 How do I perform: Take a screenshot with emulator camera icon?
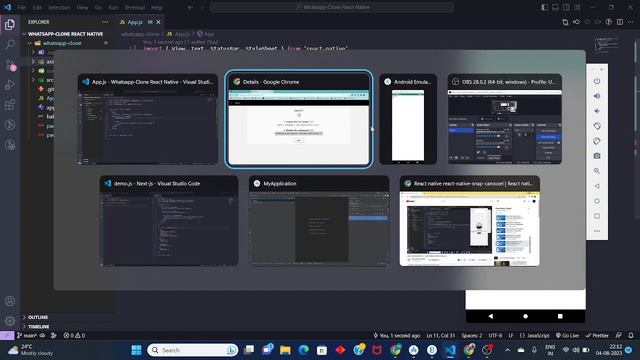[x=597, y=156]
